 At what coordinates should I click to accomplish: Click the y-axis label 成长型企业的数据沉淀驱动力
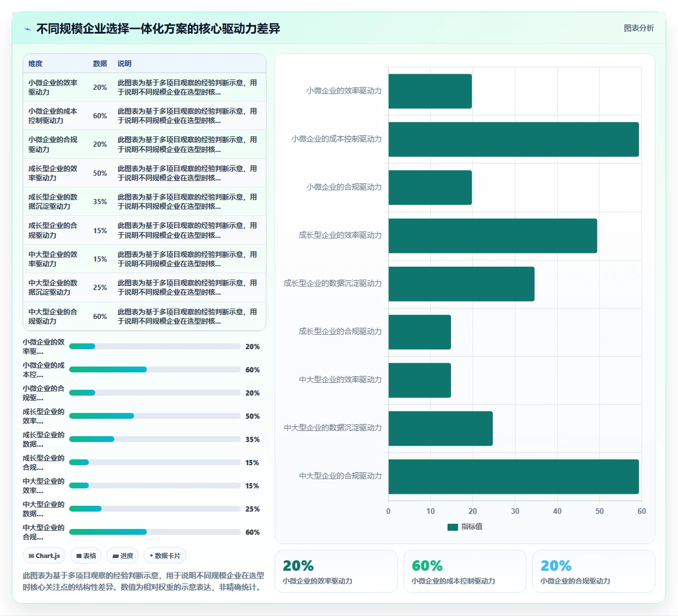point(333,284)
